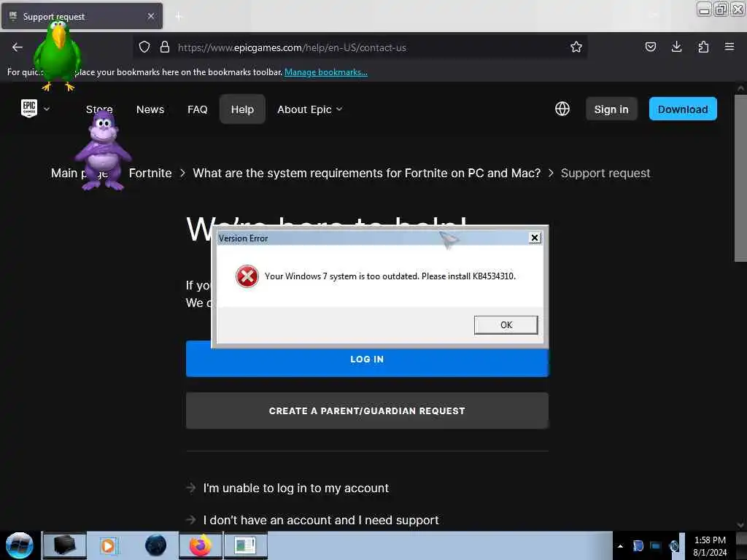Open the FAQ navigation item

[x=197, y=109]
